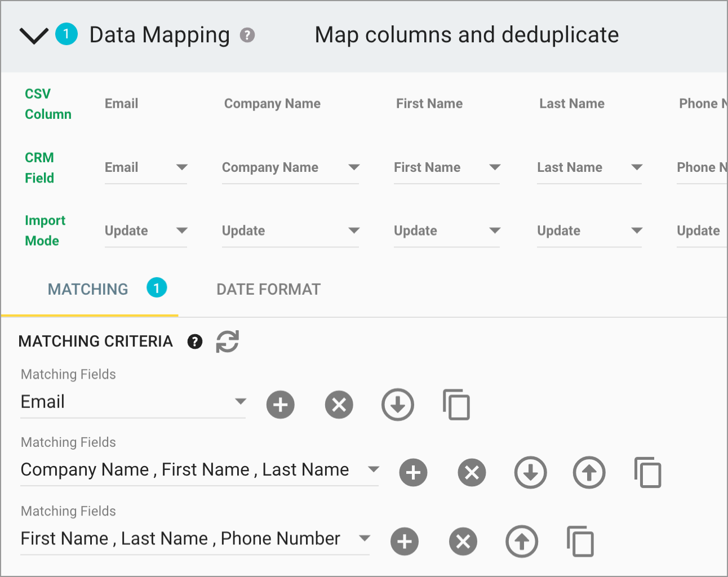Image resolution: width=728 pixels, height=577 pixels.
Task: Remove the Email matching criteria row
Action: coord(339,405)
